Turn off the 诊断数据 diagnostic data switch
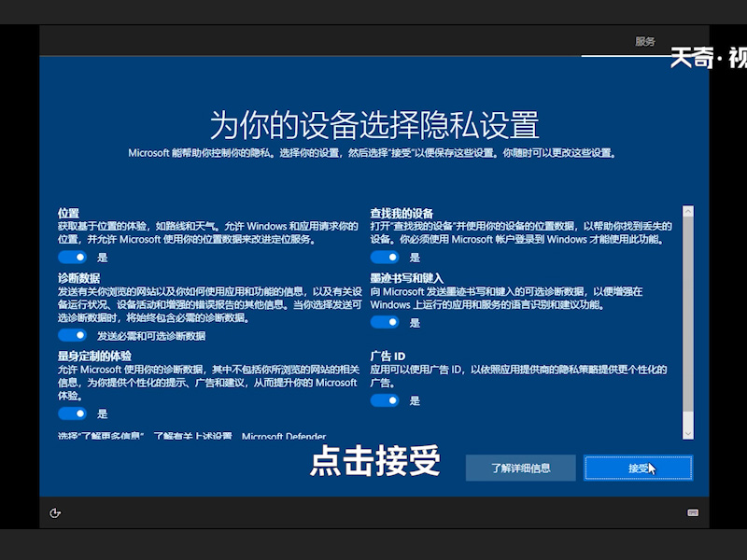The height and width of the screenshot is (560, 747). (72, 335)
